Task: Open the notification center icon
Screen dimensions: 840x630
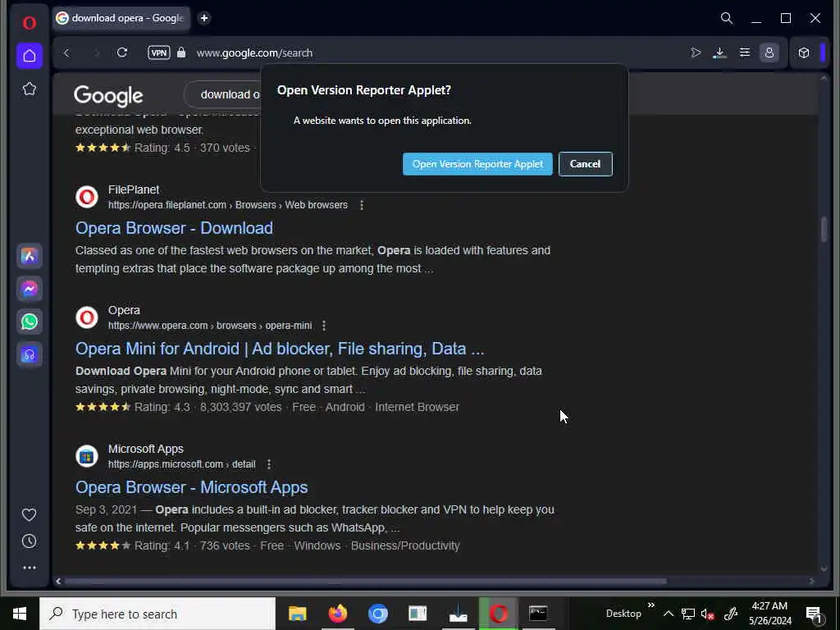Action: 814,614
